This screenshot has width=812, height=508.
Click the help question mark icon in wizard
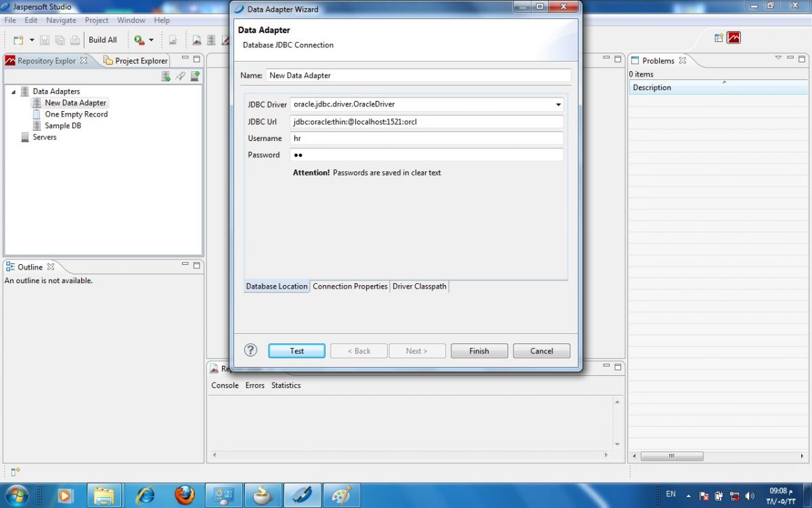[250, 350]
